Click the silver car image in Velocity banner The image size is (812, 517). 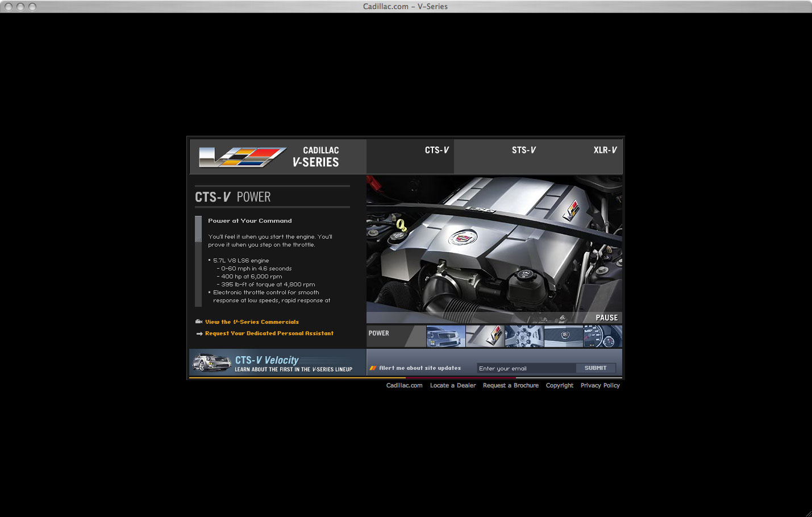(x=211, y=362)
